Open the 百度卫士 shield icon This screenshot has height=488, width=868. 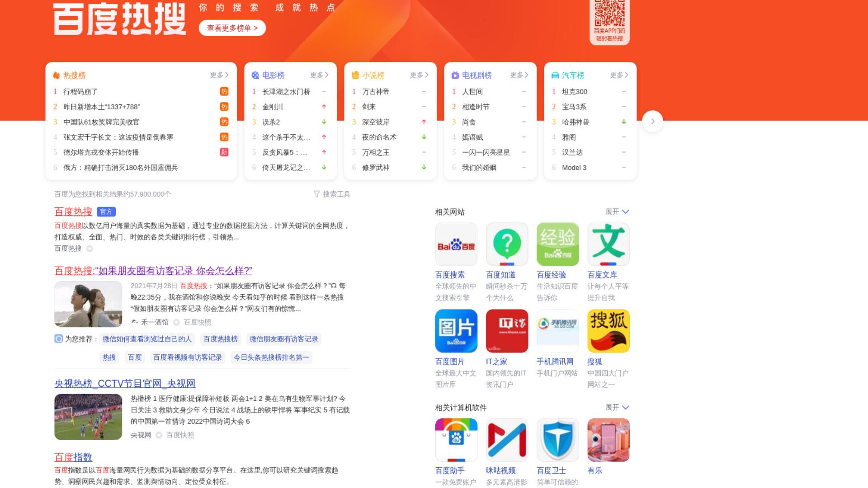(x=557, y=440)
